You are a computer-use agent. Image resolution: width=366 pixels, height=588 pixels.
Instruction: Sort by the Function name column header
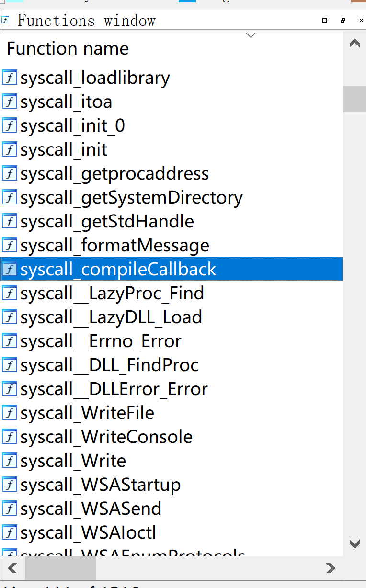coord(68,49)
